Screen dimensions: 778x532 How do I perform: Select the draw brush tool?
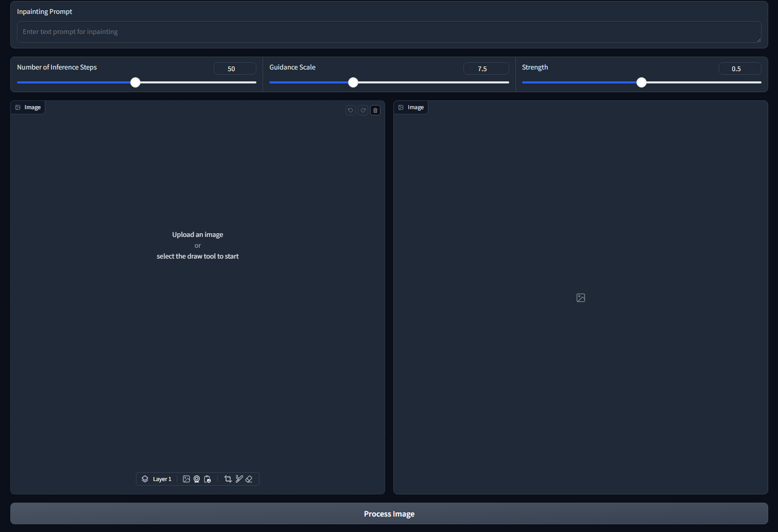point(239,479)
